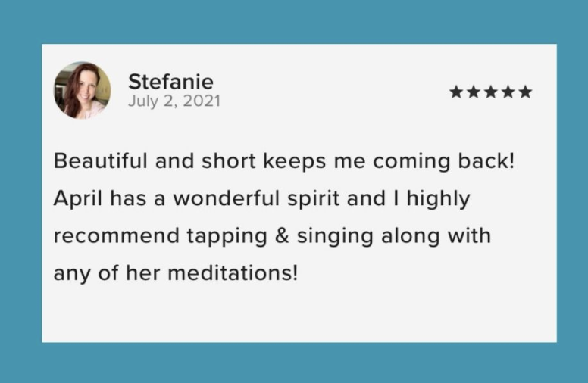This screenshot has width=588, height=383.
Task: Click the ampersand symbol in the review
Action: click(282, 236)
